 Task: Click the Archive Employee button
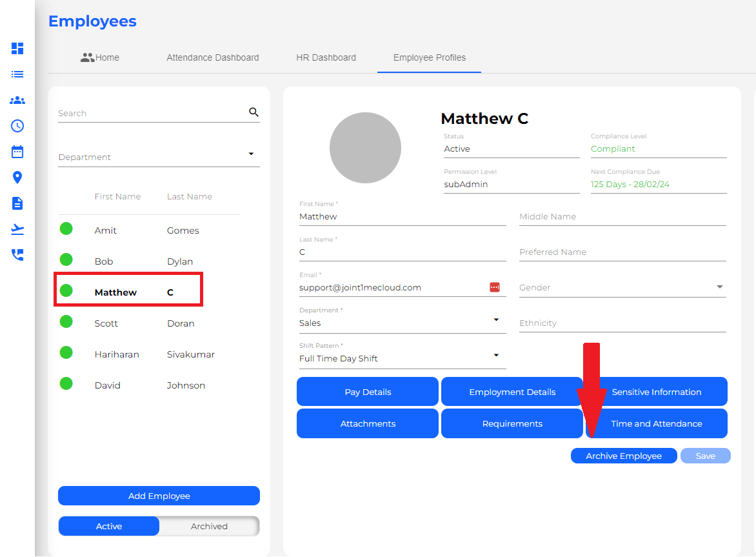point(623,456)
